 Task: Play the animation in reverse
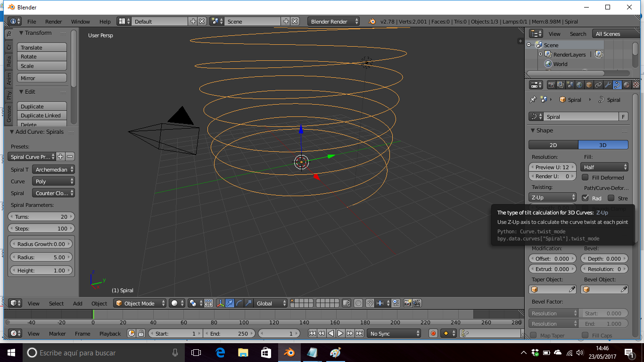pos(331,333)
